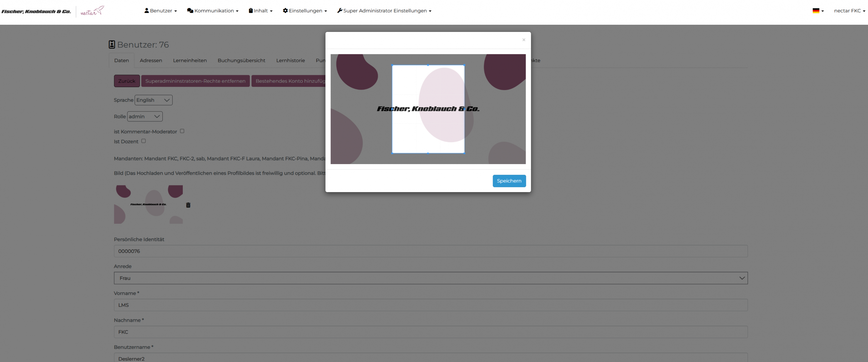Tick the Ist Dozent checkbox
The height and width of the screenshot is (362, 868).
[x=143, y=141]
